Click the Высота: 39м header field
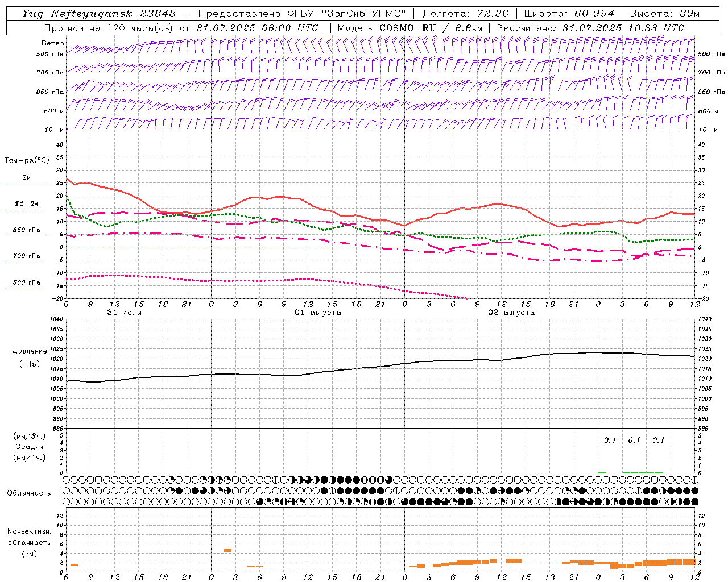 (x=665, y=14)
